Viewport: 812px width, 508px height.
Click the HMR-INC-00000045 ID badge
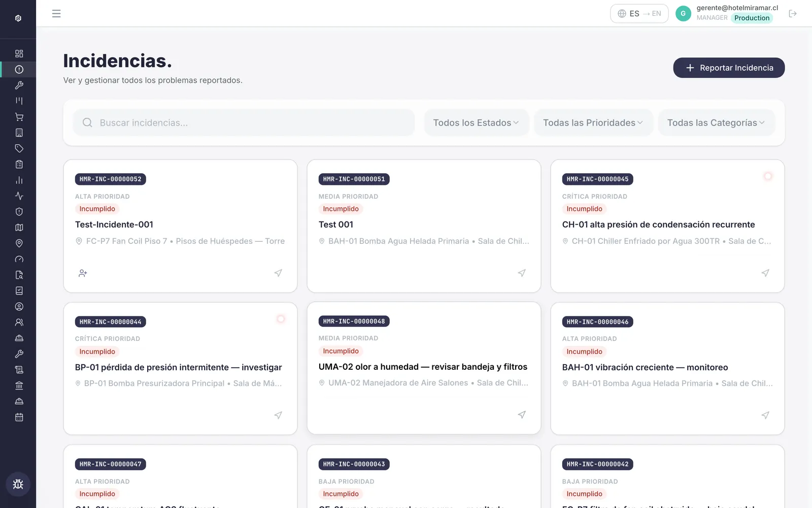(x=598, y=179)
